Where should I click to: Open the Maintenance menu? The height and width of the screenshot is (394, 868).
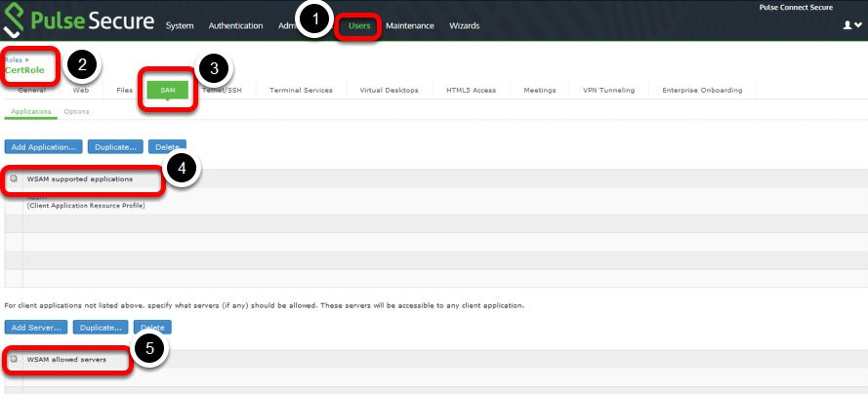coord(409,25)
